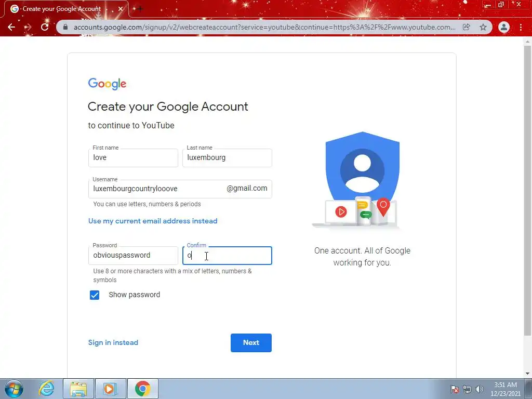Screen dimensions: 532x399
Task: Close the Create your Google Account tab
Action: click(121, 9)
